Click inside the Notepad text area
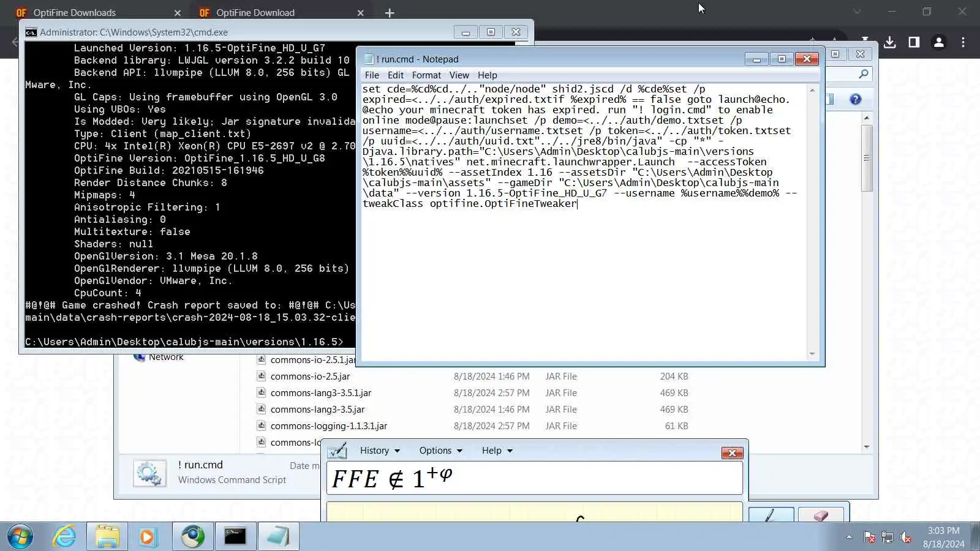The image size is (980, 551). (x=584, y=222)
